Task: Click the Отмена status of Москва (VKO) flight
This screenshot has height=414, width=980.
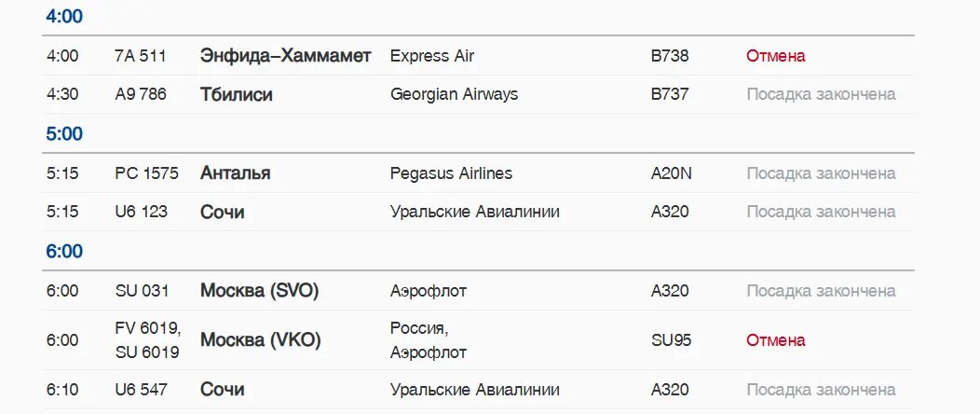Action: coord(776,340)
